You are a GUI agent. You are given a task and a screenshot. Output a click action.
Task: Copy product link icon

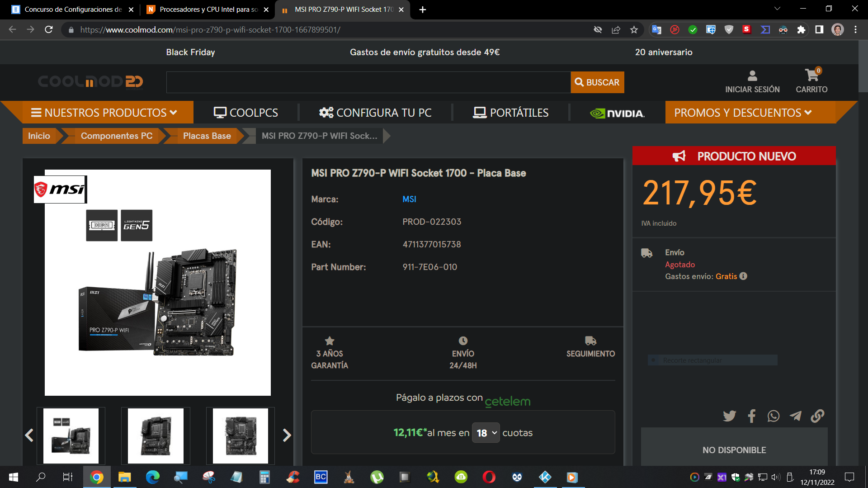click(817, 416)
